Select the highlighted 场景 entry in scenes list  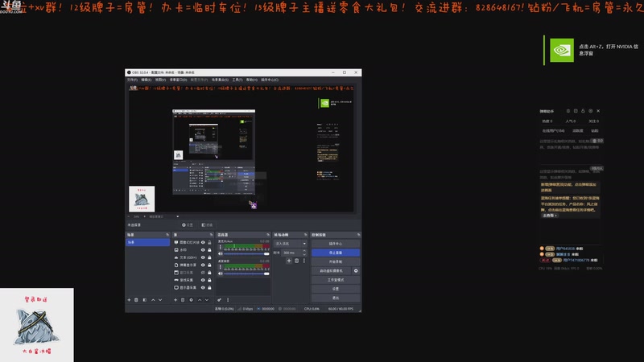click(x=147, y=243)
